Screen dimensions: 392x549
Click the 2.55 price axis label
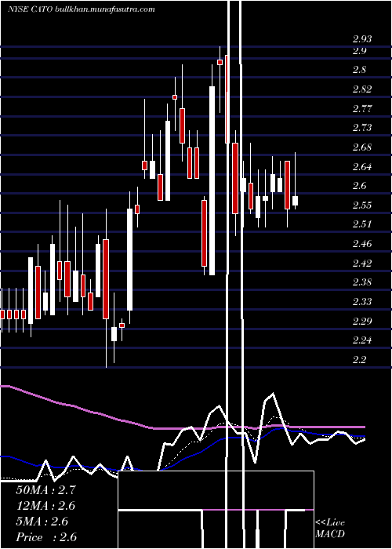click(x=362, y=205)
